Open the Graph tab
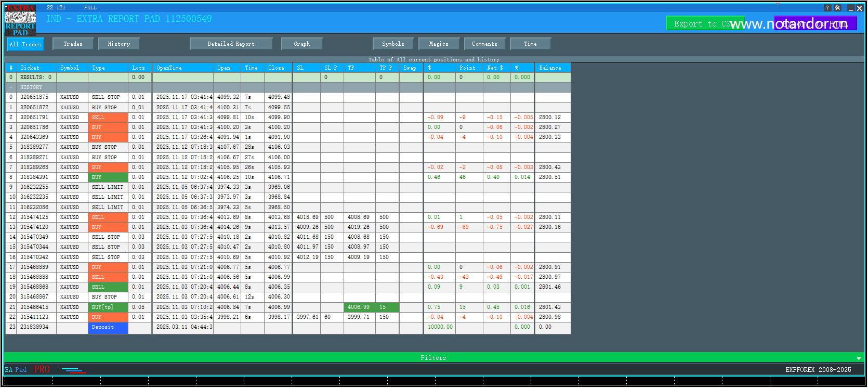 click(302, 44)
